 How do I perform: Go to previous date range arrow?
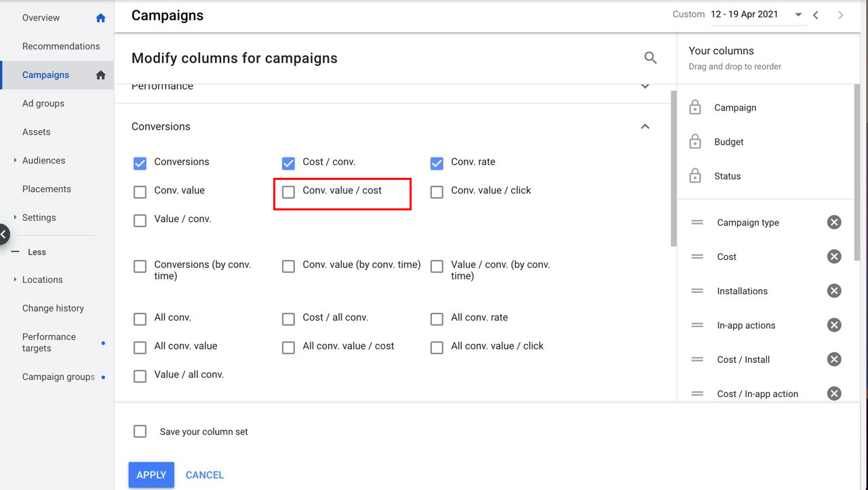[x=816, y=15]
